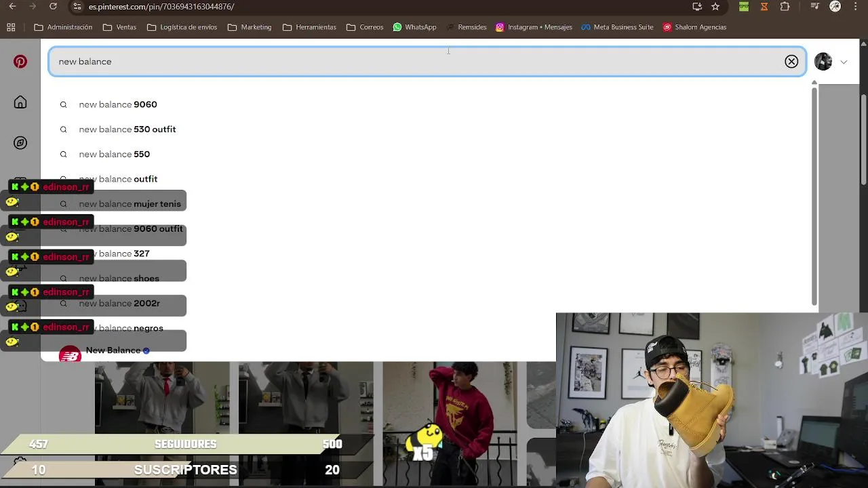Open the orange hourglass extension icon

point(764,6)
